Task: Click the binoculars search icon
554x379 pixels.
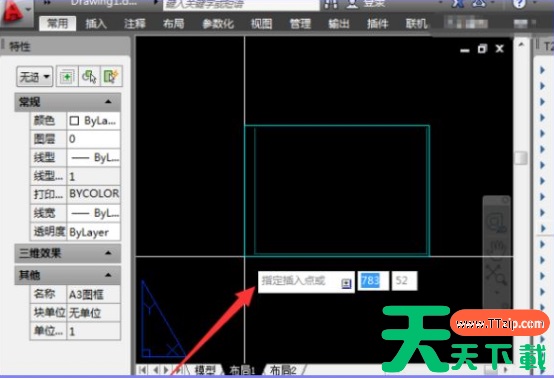Action: (x=330, y=4)
